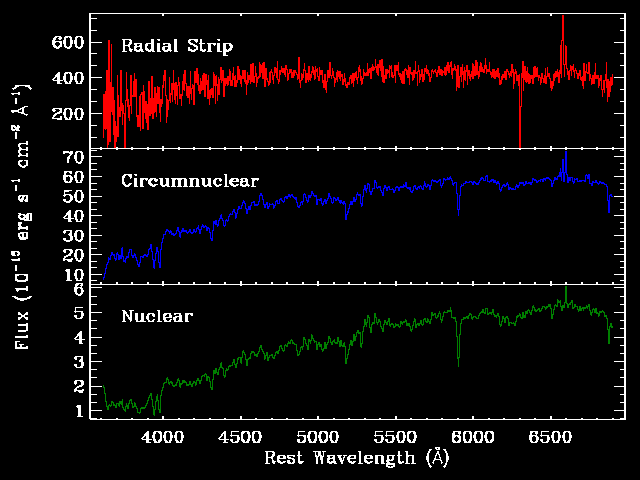Click the 600 tick label on top panel
The height and width of the screenshot is (480, 640).
(x=68, y=42)
